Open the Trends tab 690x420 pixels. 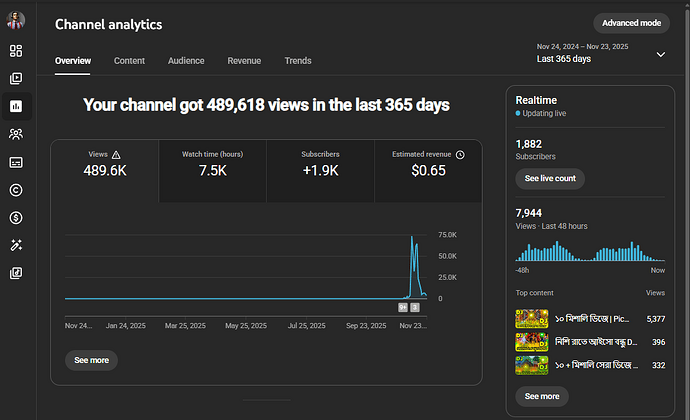point(298,61)
